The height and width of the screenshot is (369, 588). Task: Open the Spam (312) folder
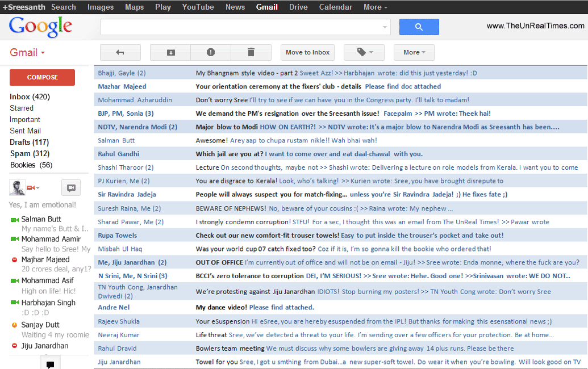point(30,154)
